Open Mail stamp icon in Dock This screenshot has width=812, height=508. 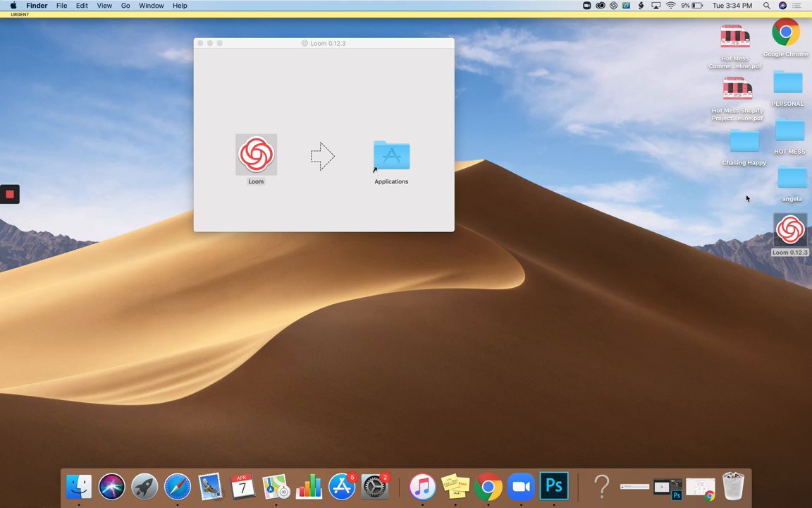tap(210, 487)
